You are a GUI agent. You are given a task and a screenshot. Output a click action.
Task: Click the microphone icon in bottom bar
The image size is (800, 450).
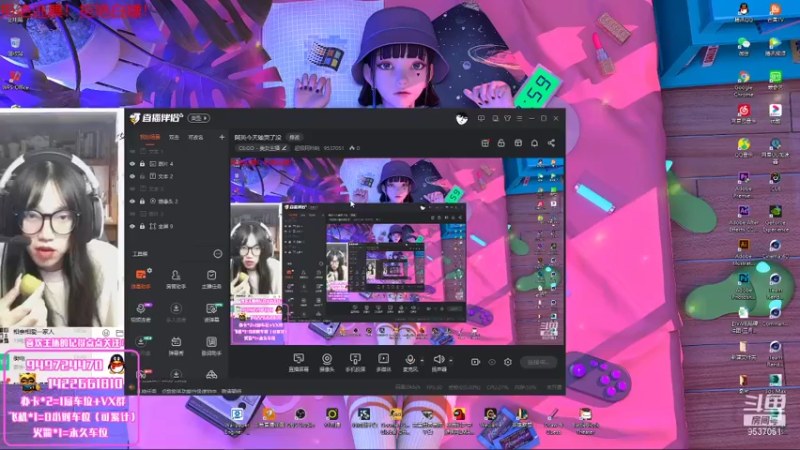410,360
